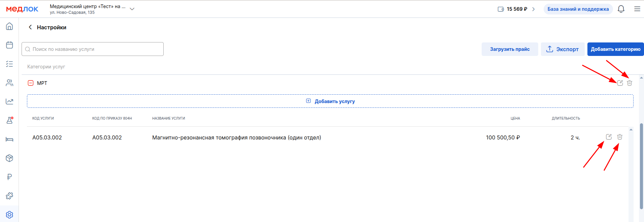This screenshot has width=644, height=222.
Task: Collapse the МРТ category
Action: (31, 83)
